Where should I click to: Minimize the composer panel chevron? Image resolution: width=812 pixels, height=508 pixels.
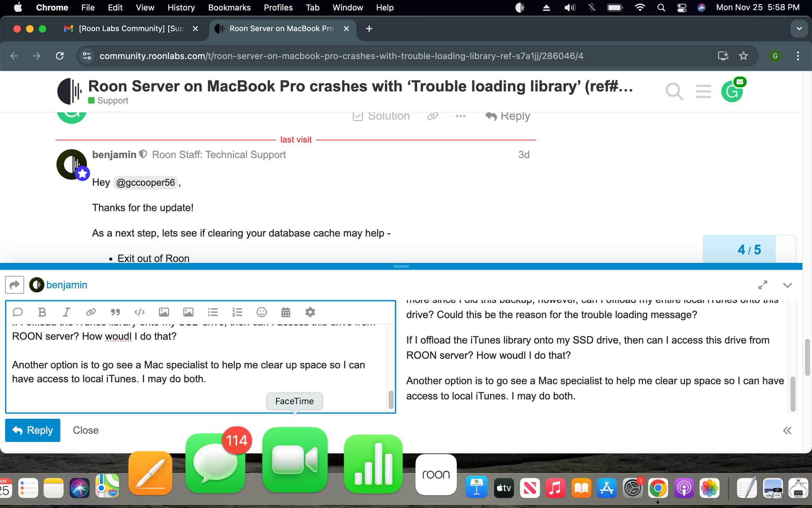coord(787,285)
